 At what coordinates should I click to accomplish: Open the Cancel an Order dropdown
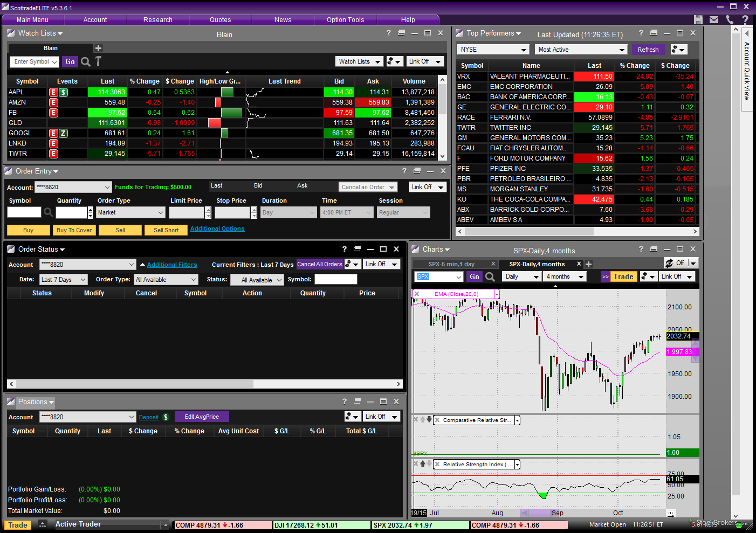pyautogui.click(x=368, y=187)
